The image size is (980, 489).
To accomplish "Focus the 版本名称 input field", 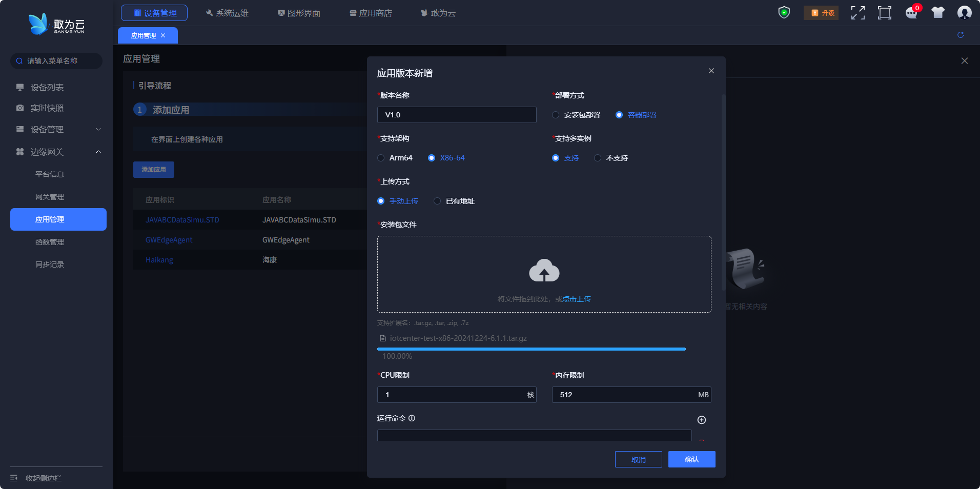I will pyautogui.click(x=457, y=115).
